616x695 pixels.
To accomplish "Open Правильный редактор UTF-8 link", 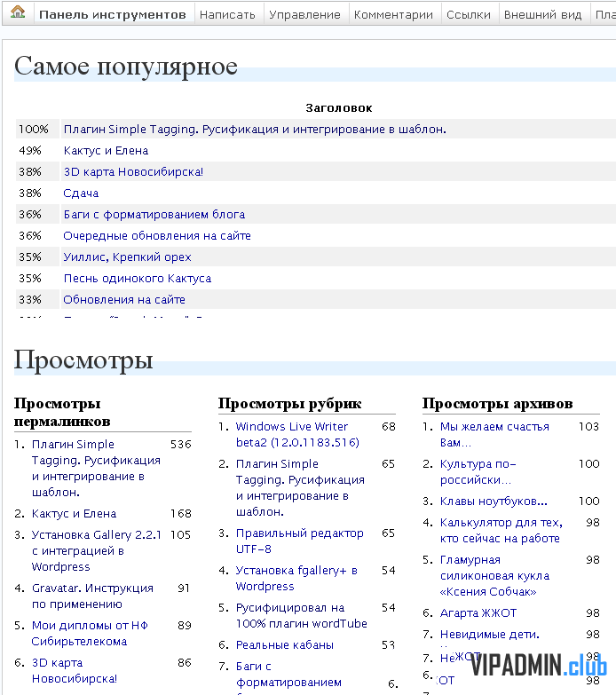I will coord(300,541).
